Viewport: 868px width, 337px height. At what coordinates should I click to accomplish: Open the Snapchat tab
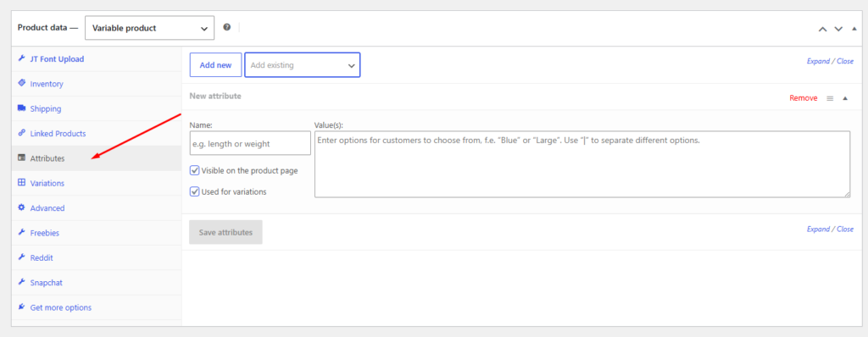(97, 282)
